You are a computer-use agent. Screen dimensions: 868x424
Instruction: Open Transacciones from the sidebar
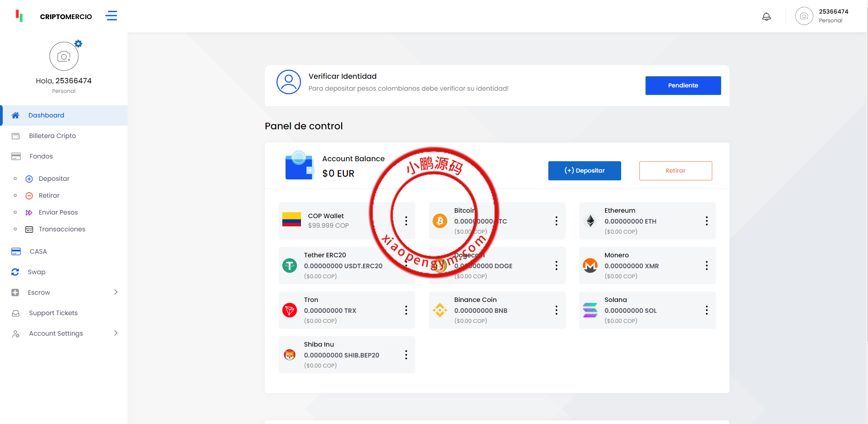click(62, 229)
